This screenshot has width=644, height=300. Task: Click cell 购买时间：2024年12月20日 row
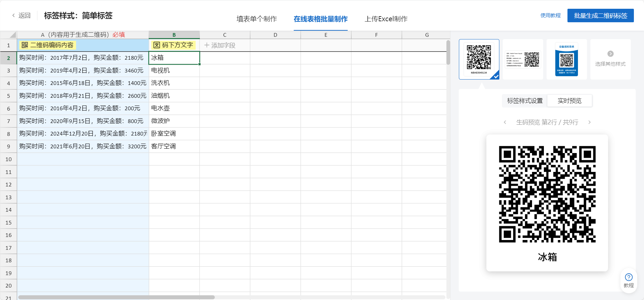click(83, 134)
